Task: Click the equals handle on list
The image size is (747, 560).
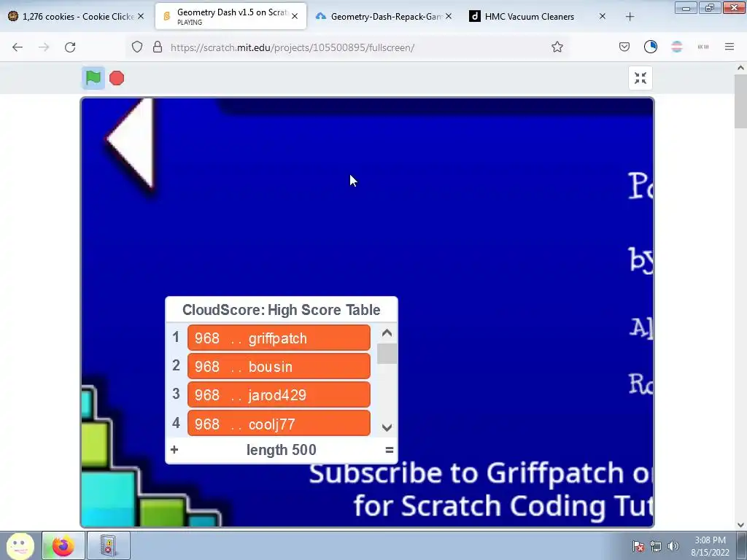Action: point(390,449)
